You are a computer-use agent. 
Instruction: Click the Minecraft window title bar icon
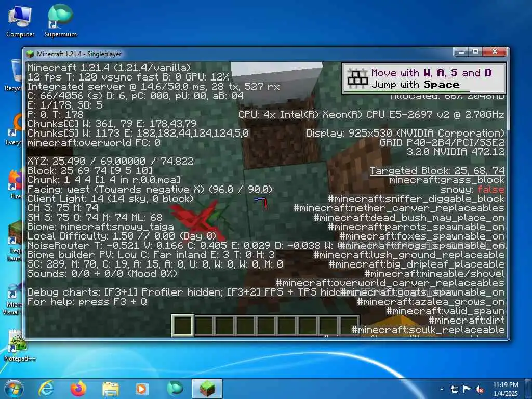pyautogui.click(x=31, y=54)
